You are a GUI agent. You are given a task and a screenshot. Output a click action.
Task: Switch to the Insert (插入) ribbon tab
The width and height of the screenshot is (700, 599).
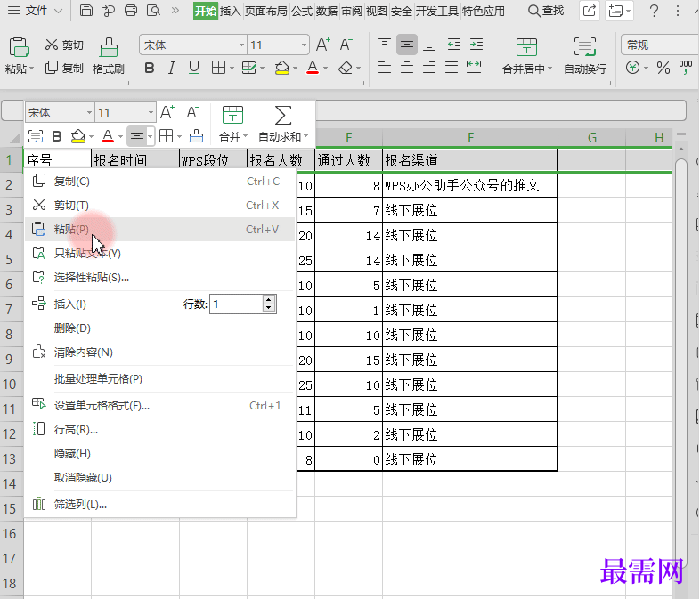tap(230, 12)
